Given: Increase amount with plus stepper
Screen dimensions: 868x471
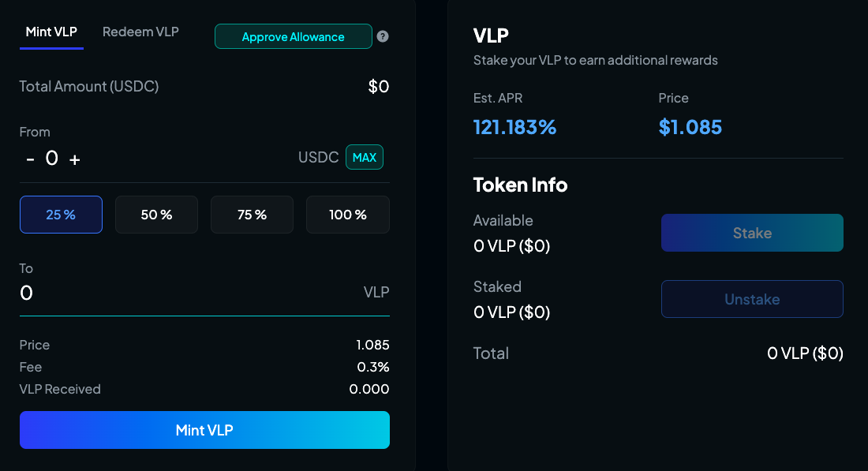Looking at the screenshot, I should point(75,159).
